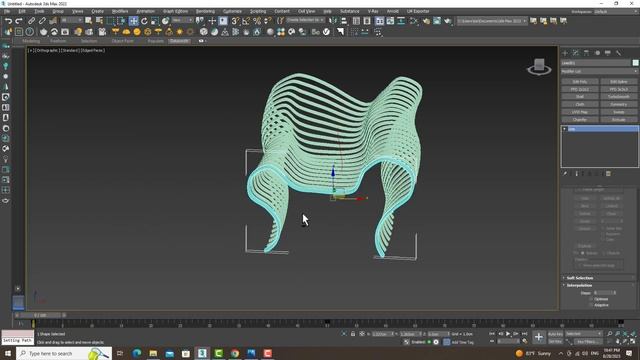Screen dimensions: 640x360
Task: Switch to the Create command panel tab
Action: coord(565,53)
